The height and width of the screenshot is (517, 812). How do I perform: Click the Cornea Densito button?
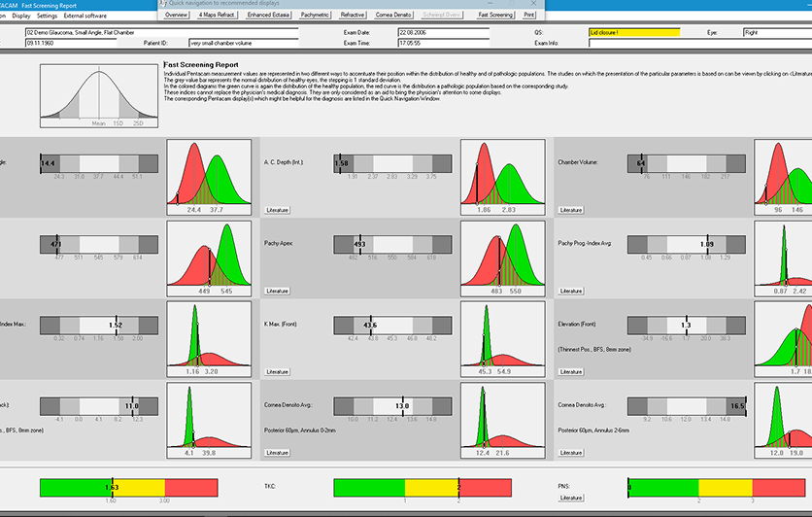393,15
